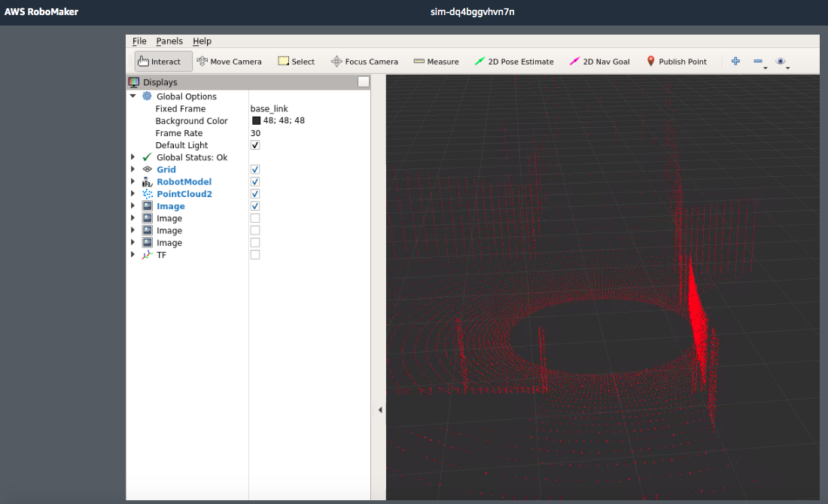
Task: Click the PointCloud2 dots icon
Action: [x=148, y=193]
